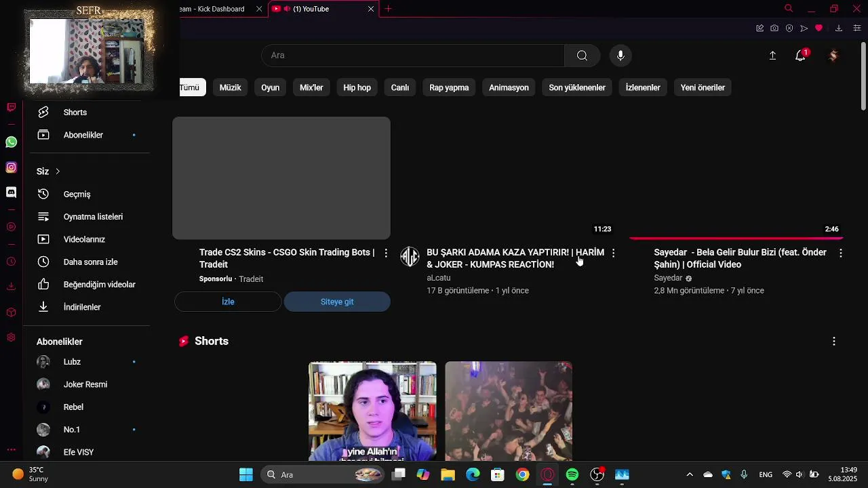Open Shorts in YouTube sidebar
868x488 pixels.
87,113
